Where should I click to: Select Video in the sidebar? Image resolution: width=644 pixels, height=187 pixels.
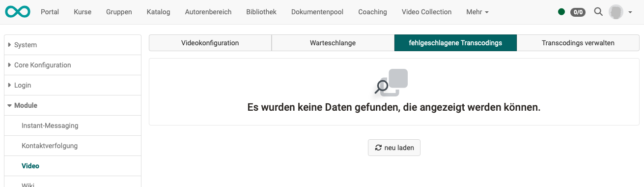pyautogui.click(x=72, y=166)
